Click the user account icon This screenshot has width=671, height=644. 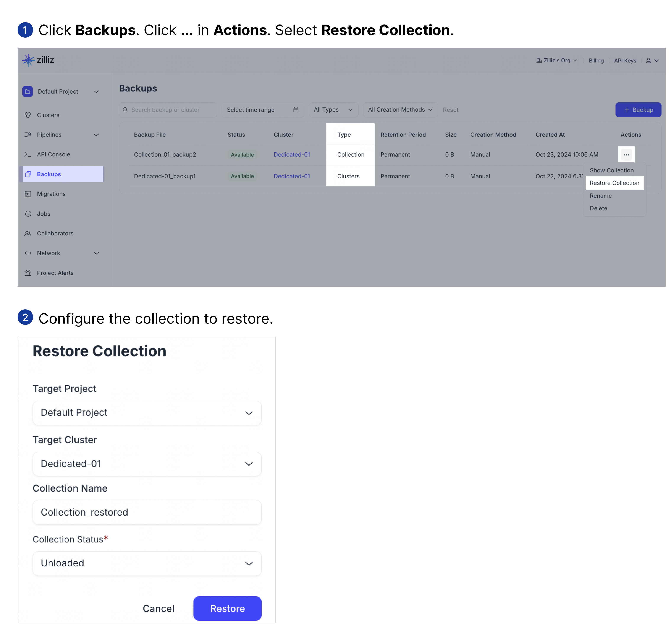(648, 61)
